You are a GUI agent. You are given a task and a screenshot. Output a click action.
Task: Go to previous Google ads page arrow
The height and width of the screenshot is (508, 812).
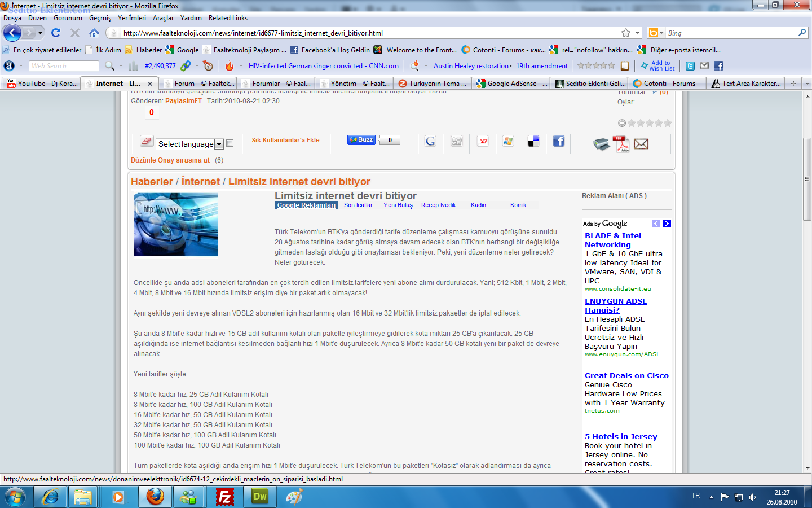coord(656,224)
